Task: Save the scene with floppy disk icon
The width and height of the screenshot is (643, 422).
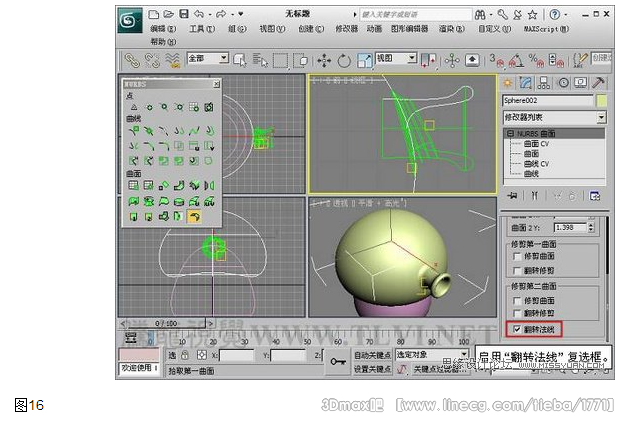Action: [x=184, y=14]
